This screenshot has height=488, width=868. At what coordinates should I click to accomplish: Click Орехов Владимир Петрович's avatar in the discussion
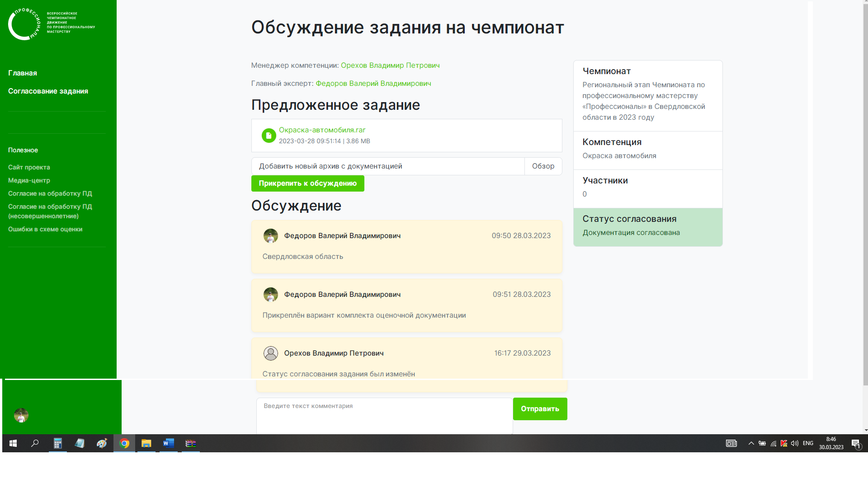click(x=270, y=353)
